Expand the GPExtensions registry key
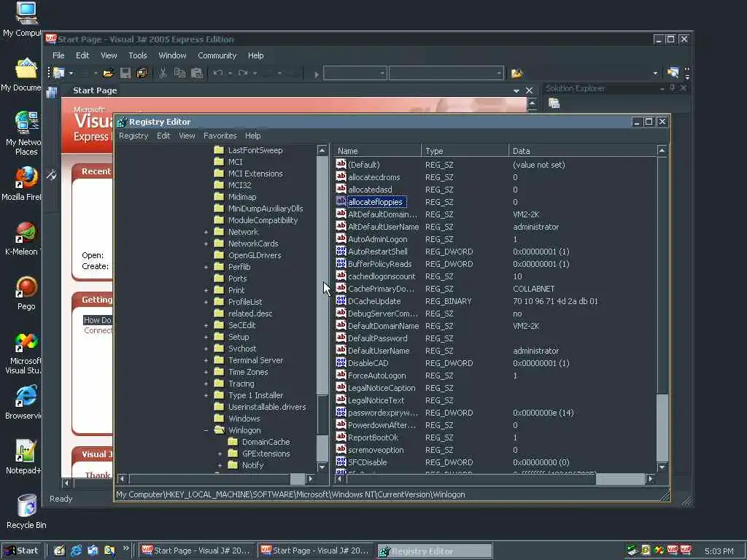The height and width of the screenshot is (560, 747). pos(220,454)
